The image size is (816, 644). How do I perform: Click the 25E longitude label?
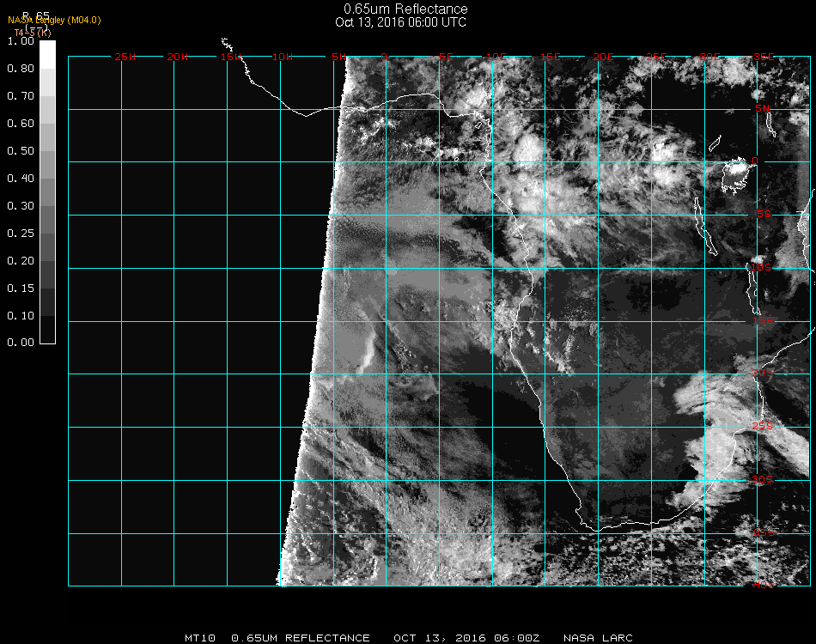656,57
